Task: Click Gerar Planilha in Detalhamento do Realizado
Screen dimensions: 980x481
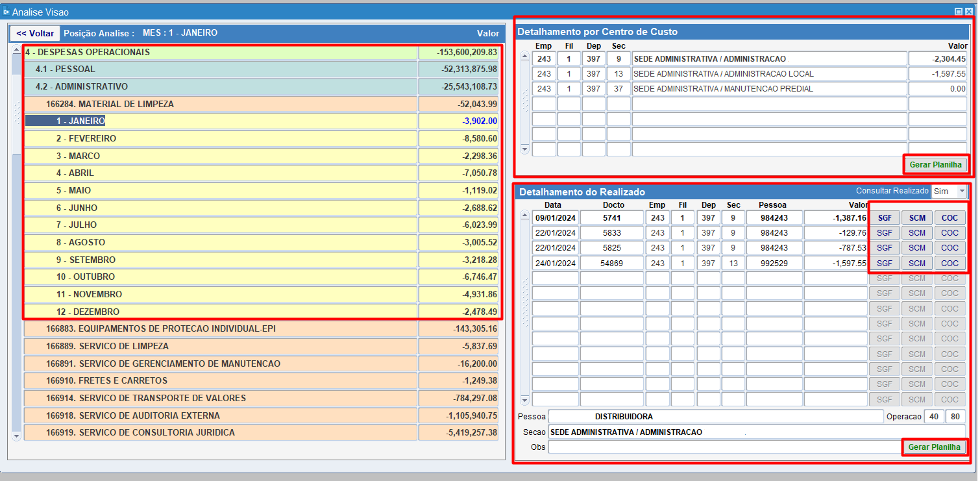Action: click(934, 447)
